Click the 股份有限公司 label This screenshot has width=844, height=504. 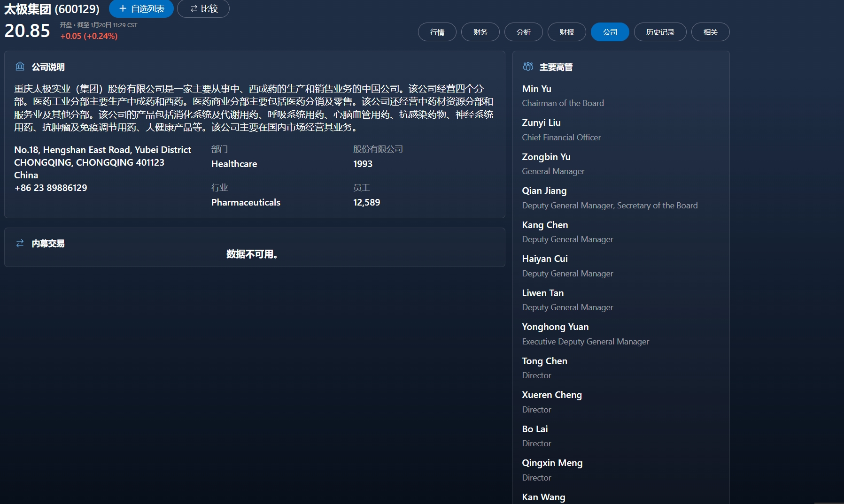point(378,149)
